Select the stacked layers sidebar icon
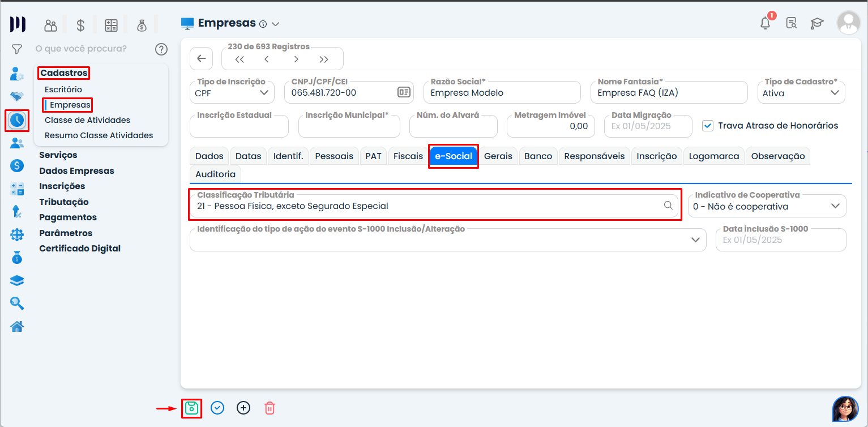The image size is (868, 427). tap(17, 280)
